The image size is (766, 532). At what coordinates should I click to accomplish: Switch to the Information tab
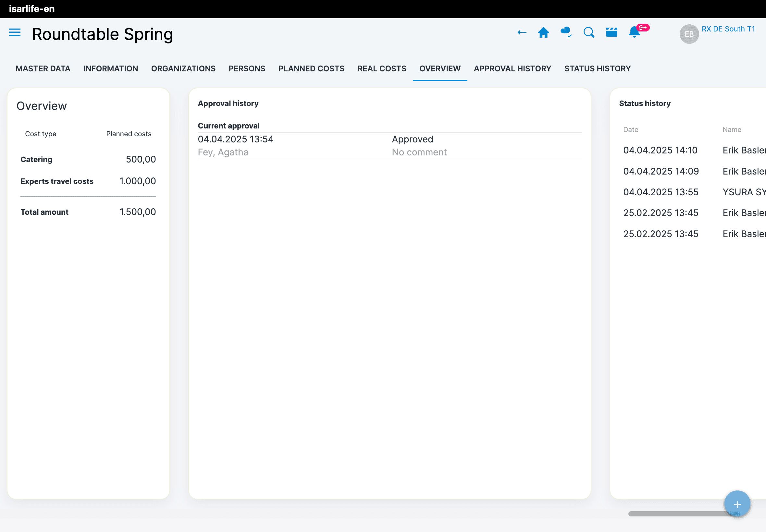[x=111, y=69]
